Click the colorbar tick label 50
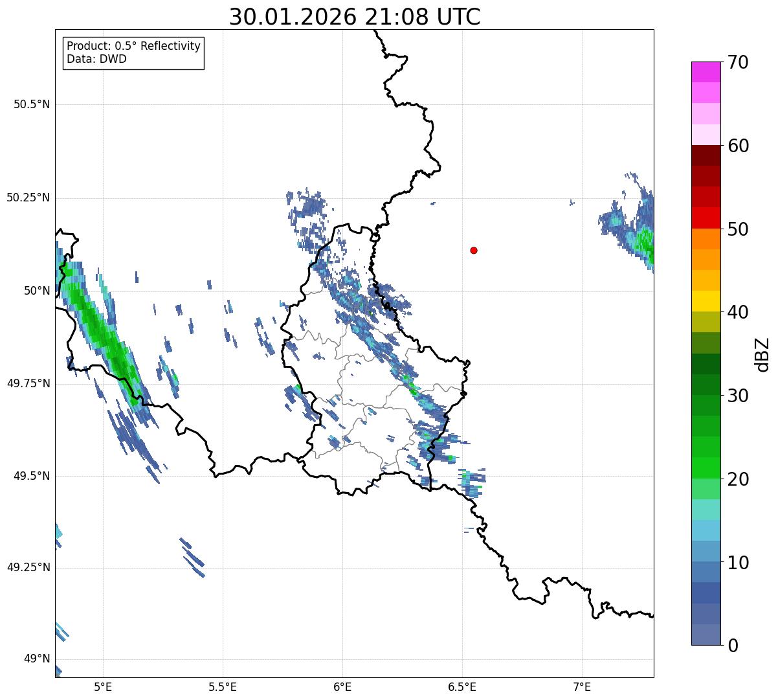 pyautogui.click(x=738, y=229)
